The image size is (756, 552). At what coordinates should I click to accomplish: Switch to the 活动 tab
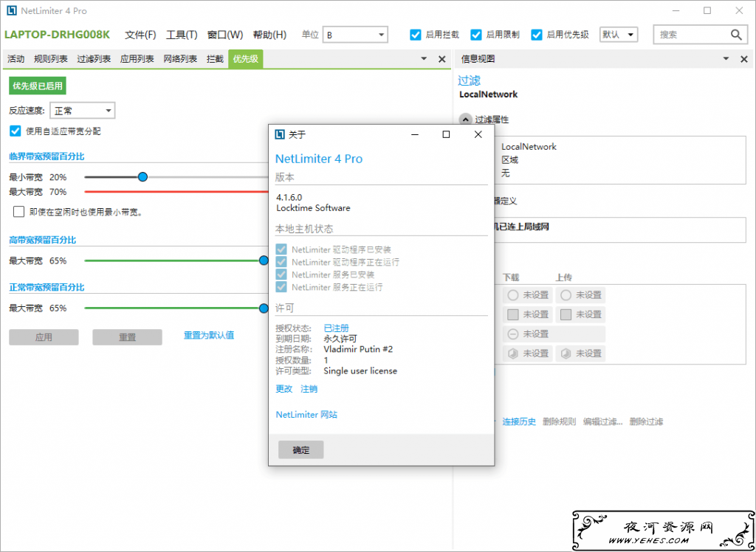point(16,59)
